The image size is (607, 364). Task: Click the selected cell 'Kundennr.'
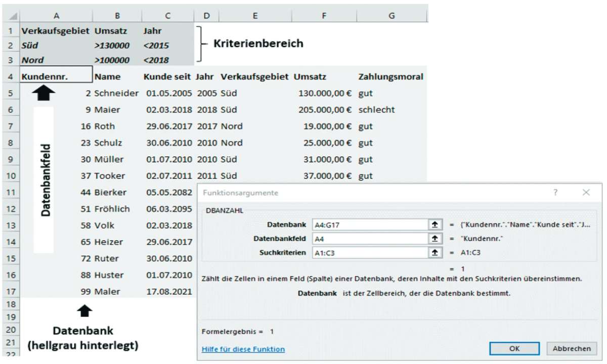click(56, 74)
